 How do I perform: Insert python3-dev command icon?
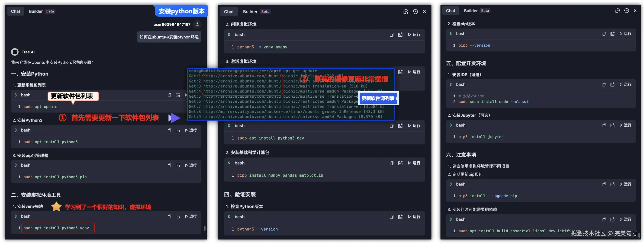click(400, 126)
